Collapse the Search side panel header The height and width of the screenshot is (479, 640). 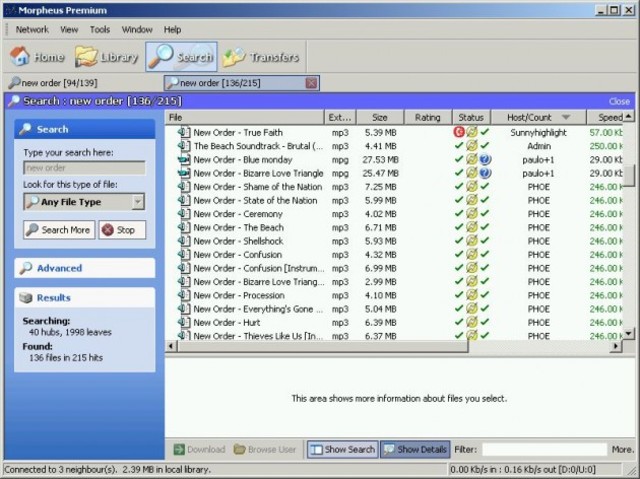(x=84, y=129)
